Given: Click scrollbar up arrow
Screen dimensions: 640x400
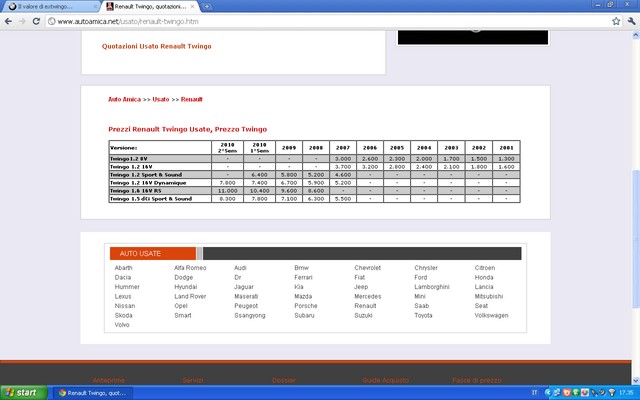Looking at the screenshot, I should pos(636,36).
